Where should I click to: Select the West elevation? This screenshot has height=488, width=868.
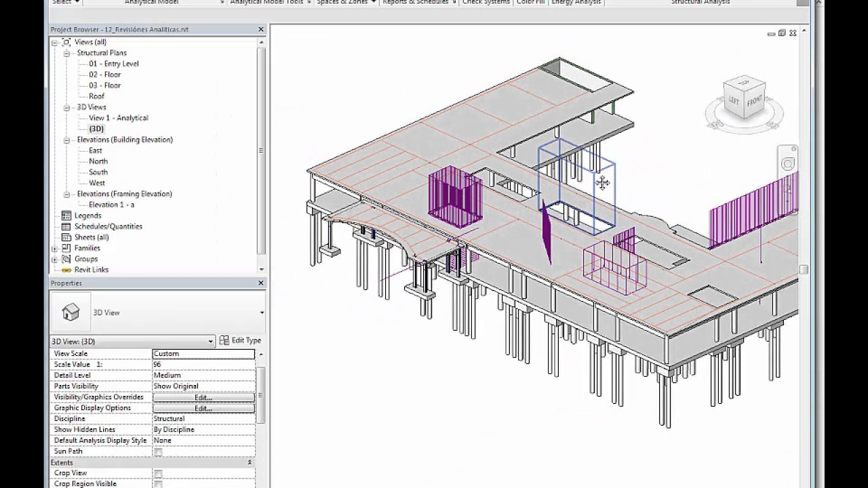pyautogui.click(x=96, y=183)
